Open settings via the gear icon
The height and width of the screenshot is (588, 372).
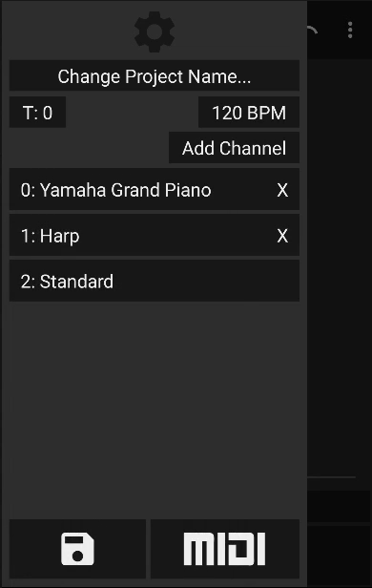[x=155, y=31]
